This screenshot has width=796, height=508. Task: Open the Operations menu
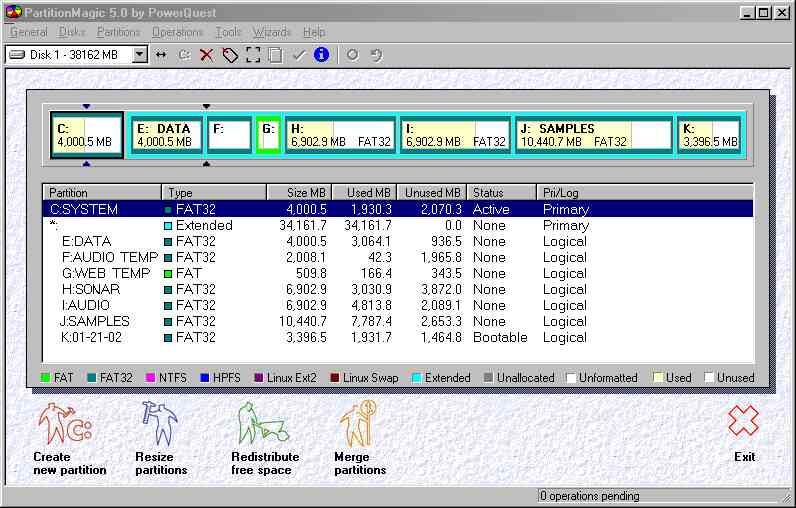coord(177,32)
